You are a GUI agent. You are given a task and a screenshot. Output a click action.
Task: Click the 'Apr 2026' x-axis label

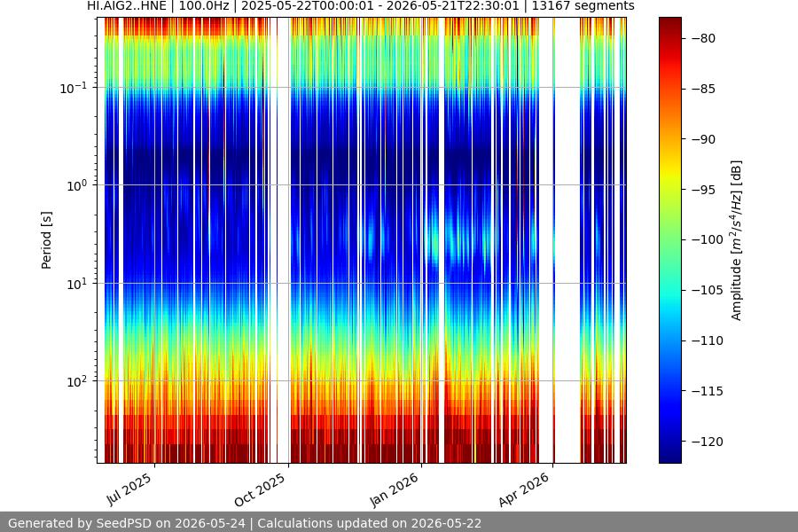click(x=525, y=489)
